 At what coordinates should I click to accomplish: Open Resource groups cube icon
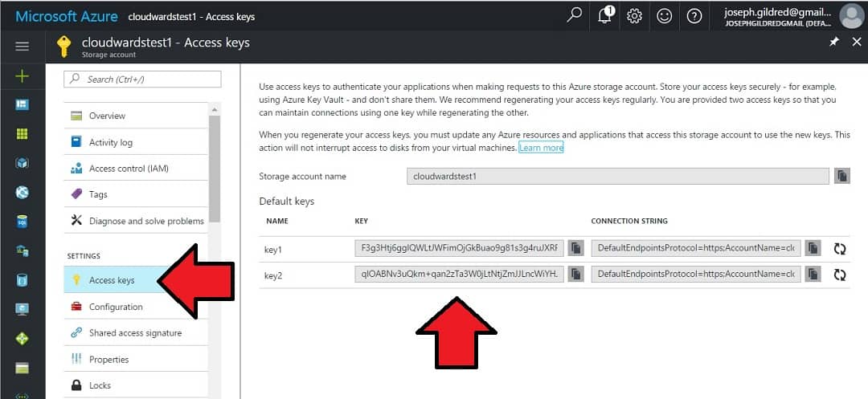pos(23,163)
